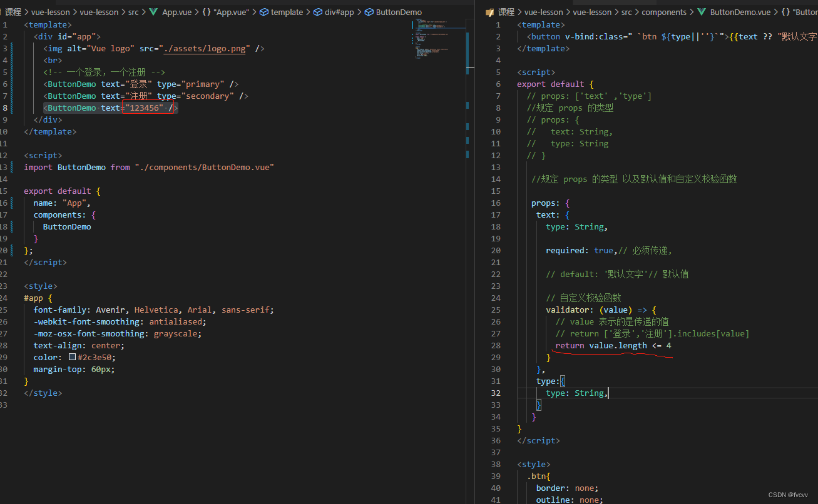
Task: Click the comment "一个登录, 一个注册"
Action: [x=105, y=72]
